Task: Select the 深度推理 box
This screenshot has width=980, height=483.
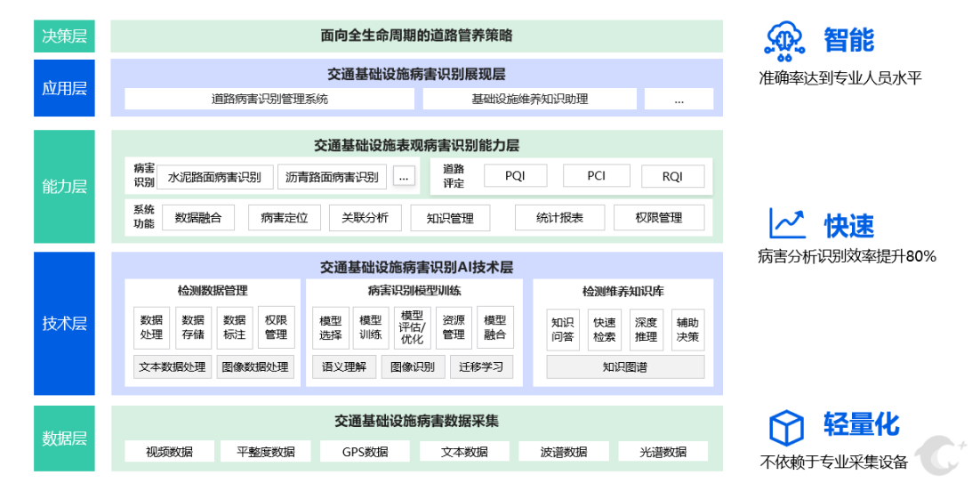Action: (x=647, y=329)
